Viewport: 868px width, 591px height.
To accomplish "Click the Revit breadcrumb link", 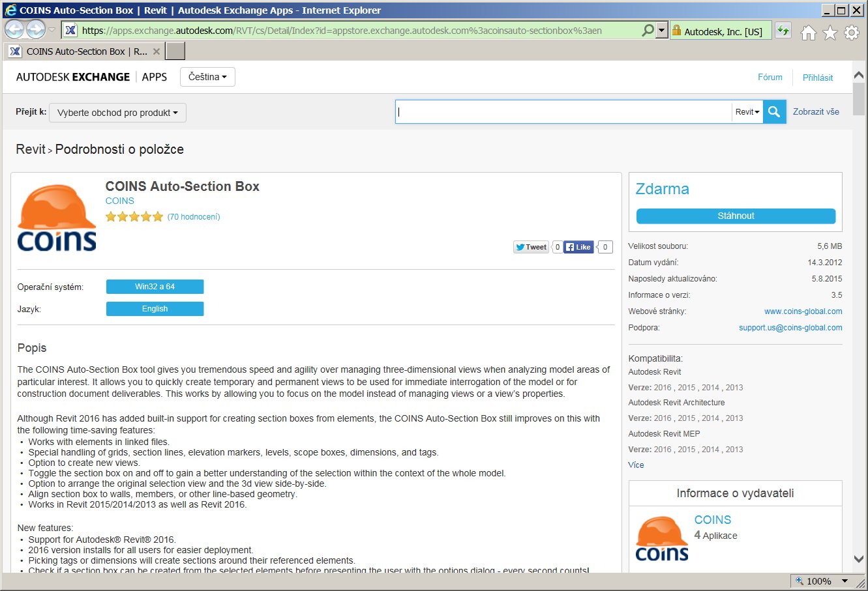I will (31, 149).
